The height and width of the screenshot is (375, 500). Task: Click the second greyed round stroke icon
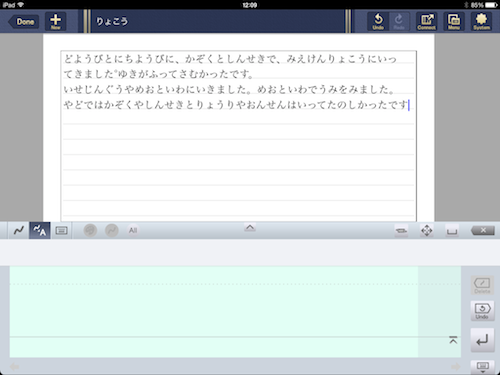(x=112, y=230)
